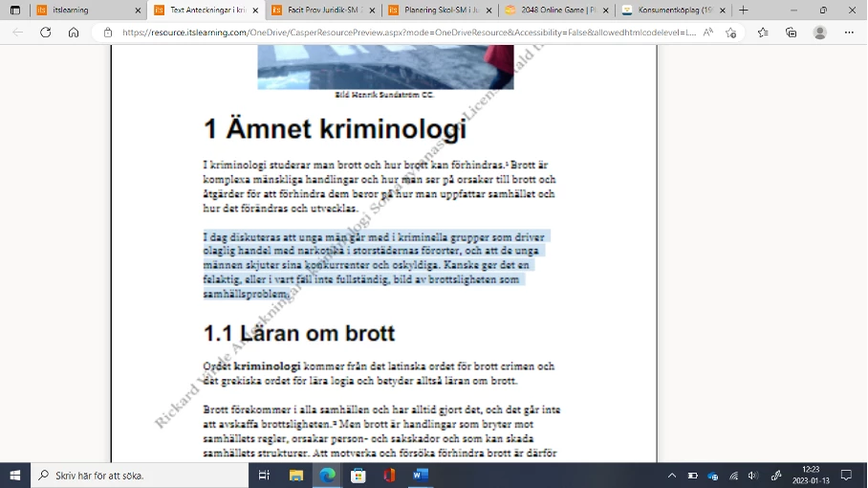Open Edge Settings and more menu
The image size is (868, 488).
pos(849,33)
